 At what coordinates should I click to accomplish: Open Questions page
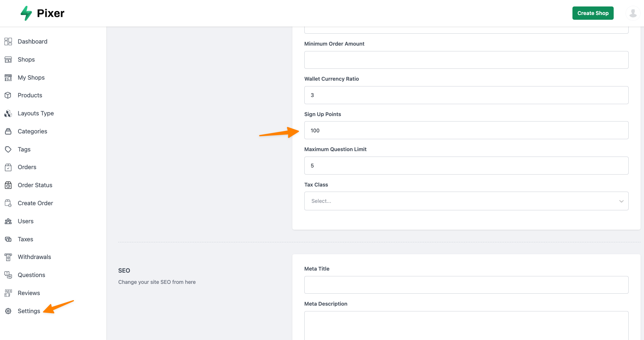click(x=31, y=275)
